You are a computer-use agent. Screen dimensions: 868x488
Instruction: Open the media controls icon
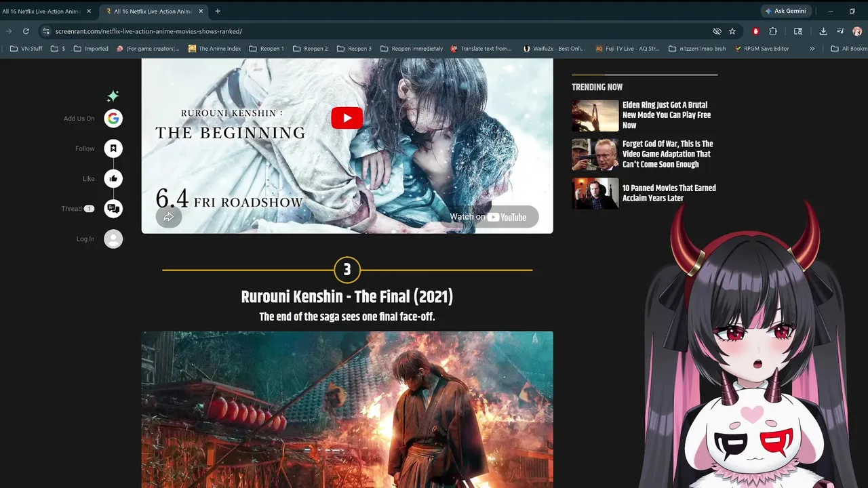click(840, 31)
